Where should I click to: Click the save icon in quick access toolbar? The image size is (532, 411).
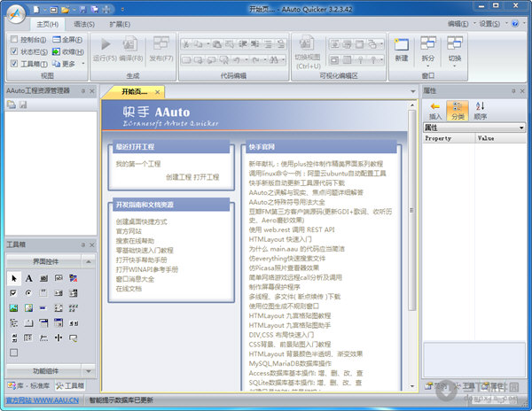click(82, 10)
